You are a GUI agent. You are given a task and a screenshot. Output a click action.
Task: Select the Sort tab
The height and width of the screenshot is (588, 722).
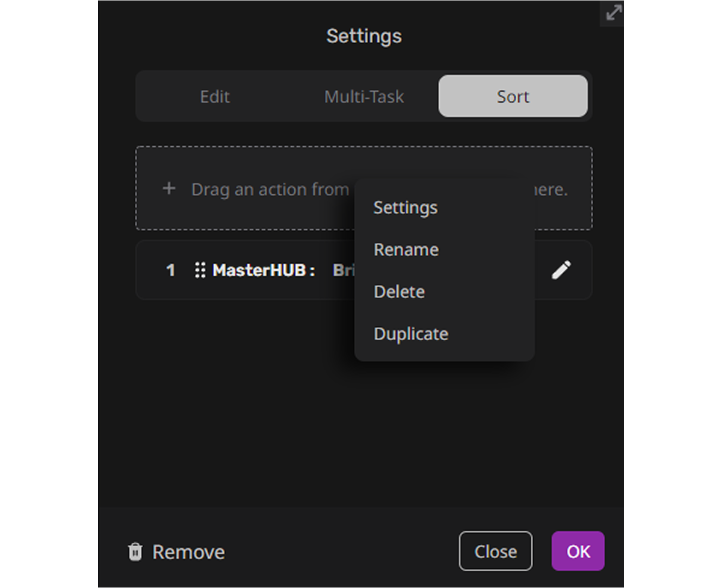tap(513, 96)
